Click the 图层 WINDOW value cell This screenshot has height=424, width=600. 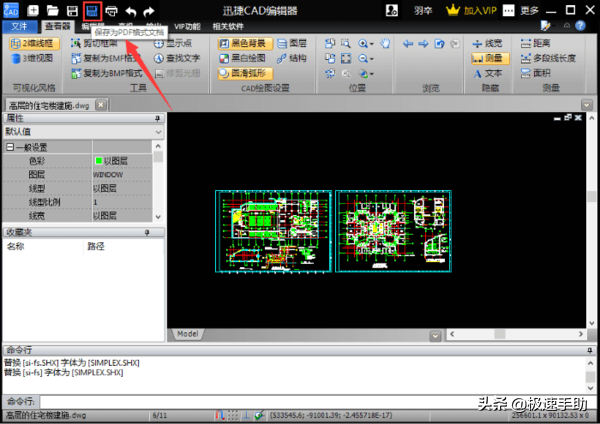122,174
